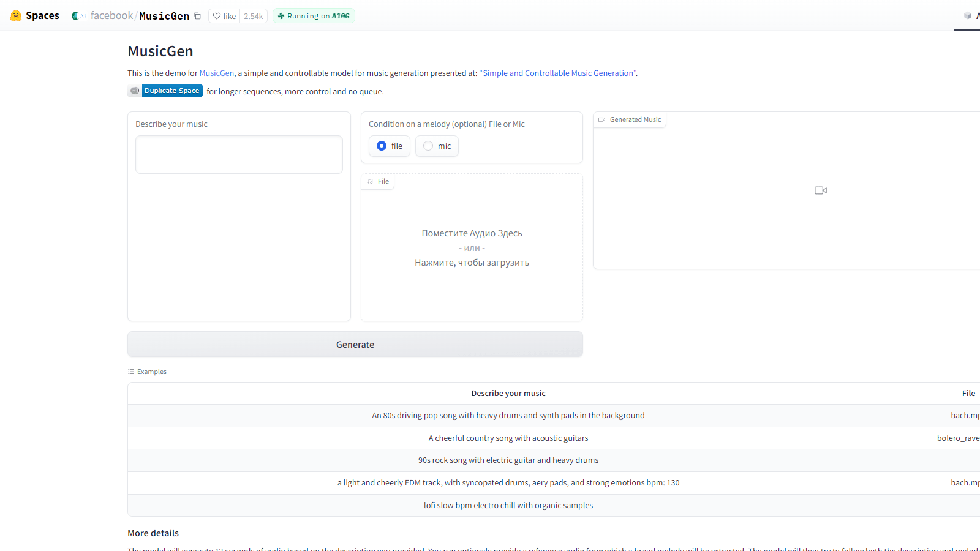Open the MusicGen hyperlink in description
The width and height of the screenshot is (980, 551).
pyautogui.click(x=217, y=73)
